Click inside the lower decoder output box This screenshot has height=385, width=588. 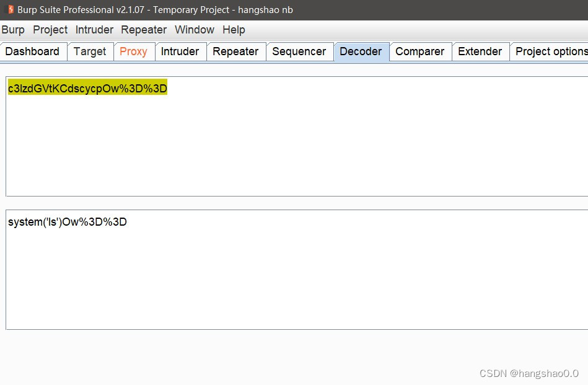297,270
